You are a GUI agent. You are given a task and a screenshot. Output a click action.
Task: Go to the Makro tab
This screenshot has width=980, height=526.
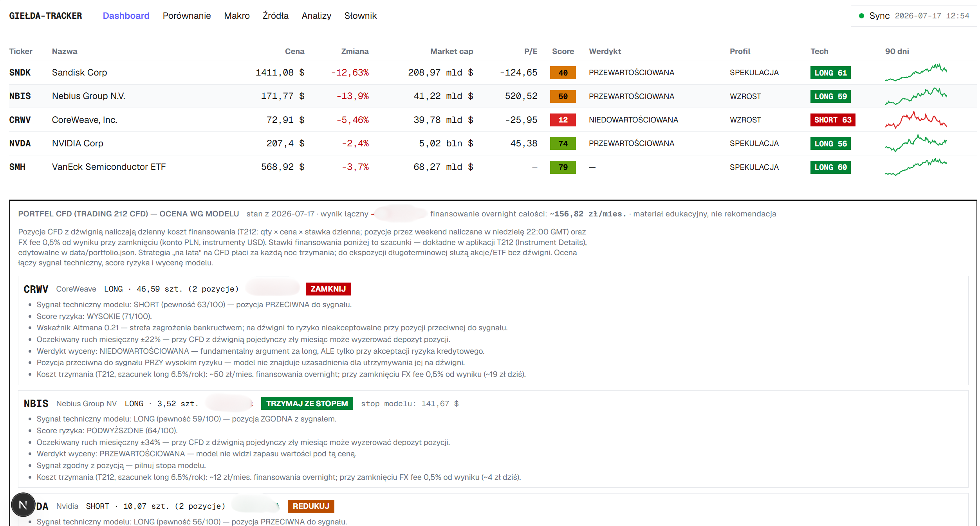[x=237, y=16]
